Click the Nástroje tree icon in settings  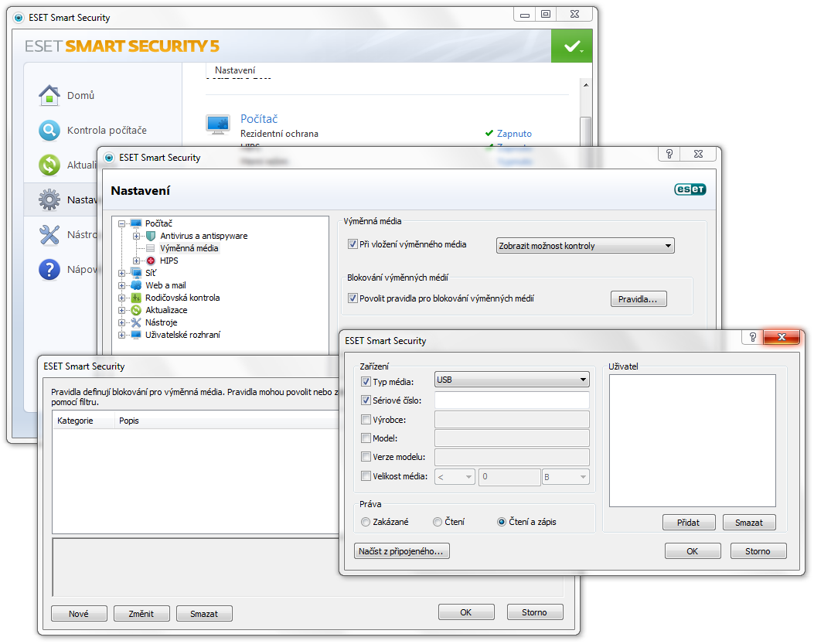pyautogui.click(x=136, y=322)
